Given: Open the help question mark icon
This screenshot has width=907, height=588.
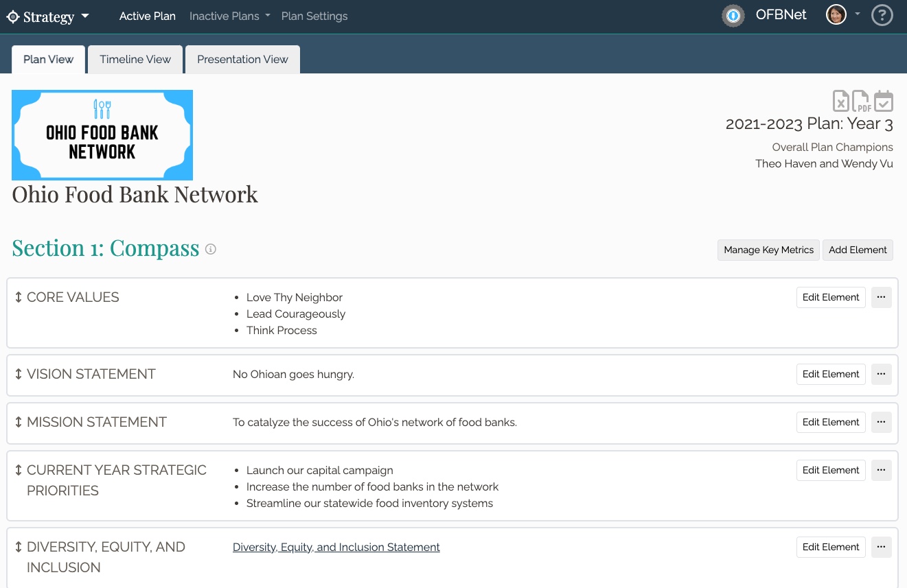Looking at the screenshot, I should coord(882,15).
